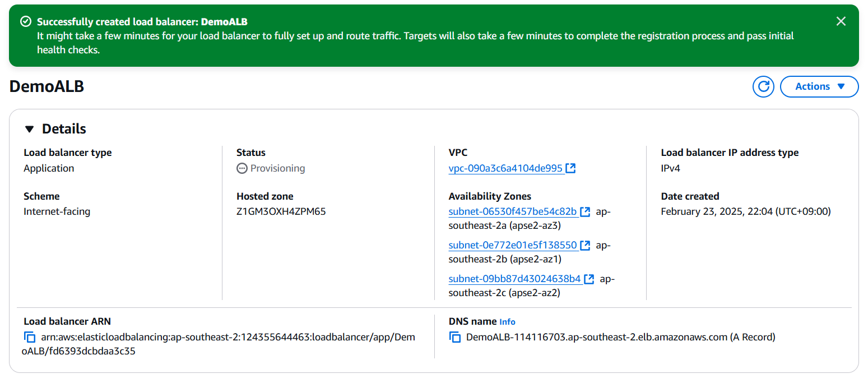The height and width of the screenshot is (378, 868).
Task: Click the Application load balancer type value
Action: (49, 168)
